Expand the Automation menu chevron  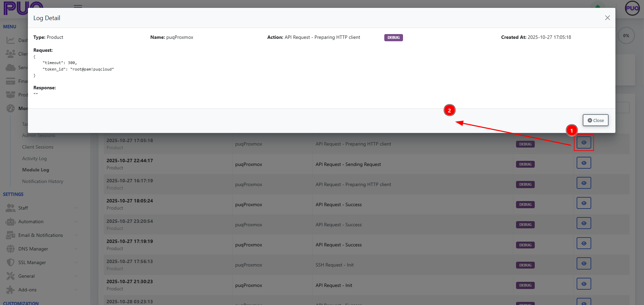click(x=76, y=222)
